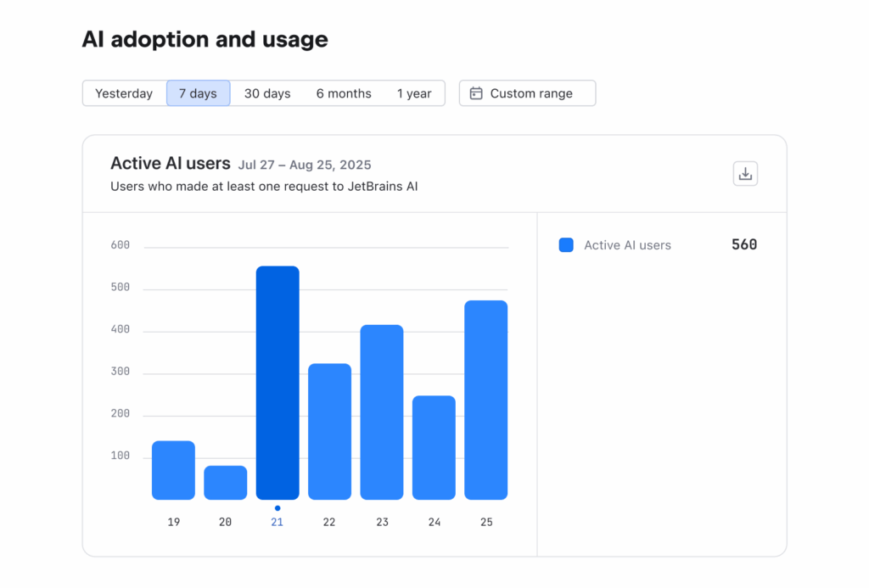Click the bar for day 19
This screenshot has width=869, height=588.
(173, 470)
